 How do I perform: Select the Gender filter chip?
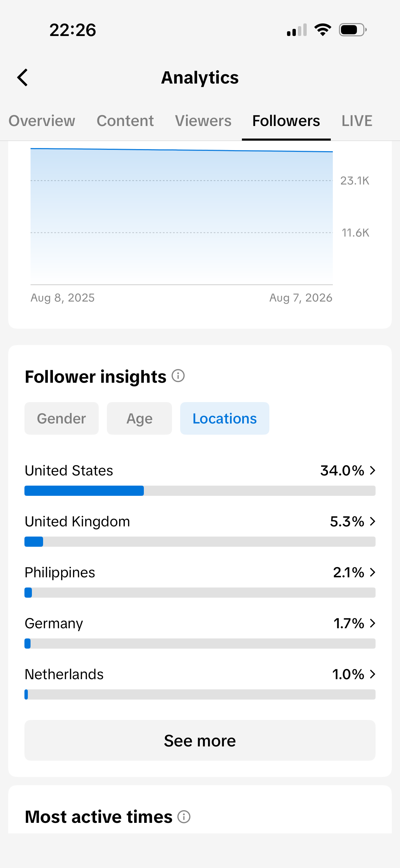(61, 418)
